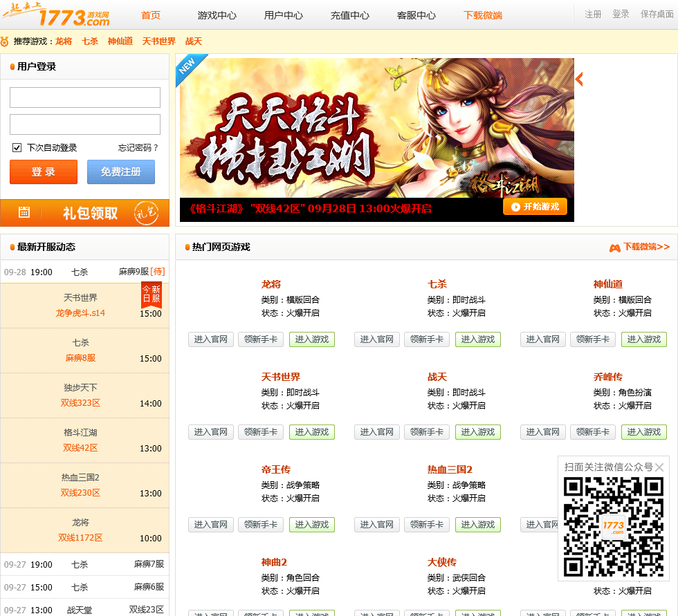Click recommended game link 天书世界
Screen dimensions: 678x616
(x=158, y=41)
